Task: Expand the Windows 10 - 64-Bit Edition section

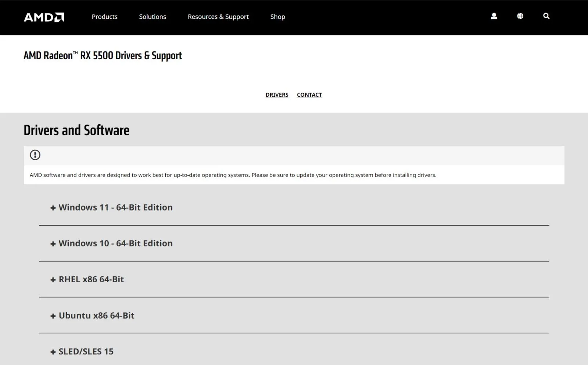Action: click(x=115, y=243)
